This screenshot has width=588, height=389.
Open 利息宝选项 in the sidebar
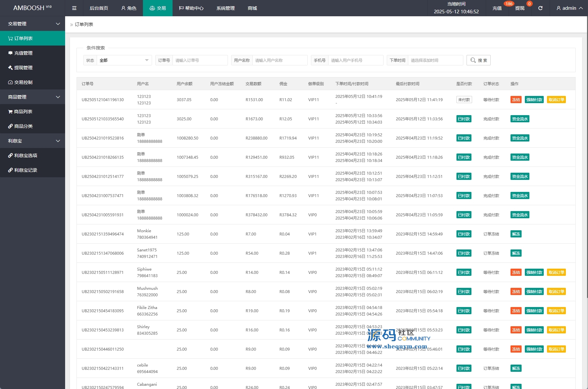(x=25, y=155)
